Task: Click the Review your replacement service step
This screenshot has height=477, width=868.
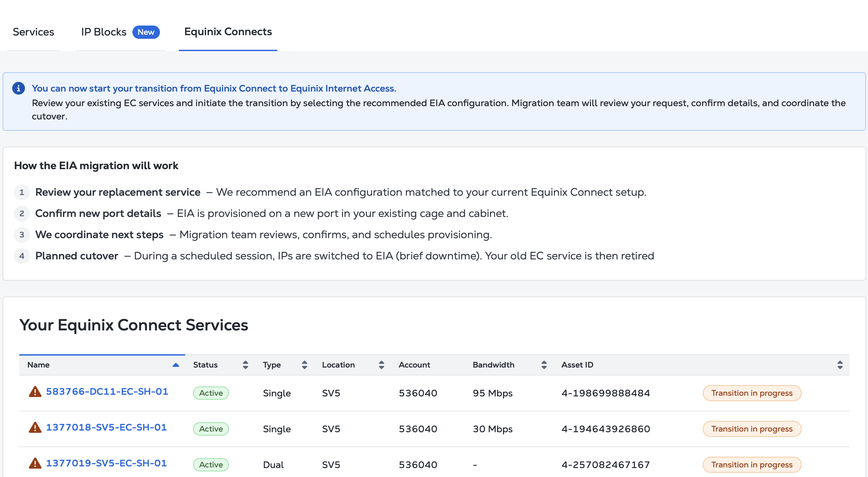Action: pos(118,192)
